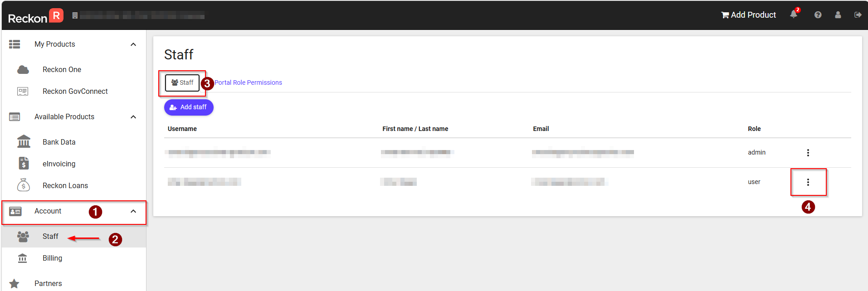This screenshot has height=291, width=868.
Task: Open the user row three-dot menu
Action: click(x=808, y=182)
